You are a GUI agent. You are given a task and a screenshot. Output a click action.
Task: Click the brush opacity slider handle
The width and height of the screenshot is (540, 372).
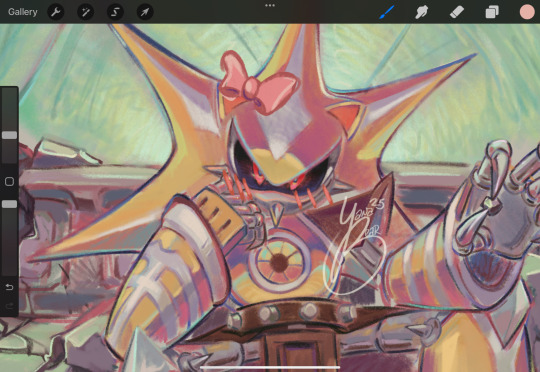[x=9, y=204]
